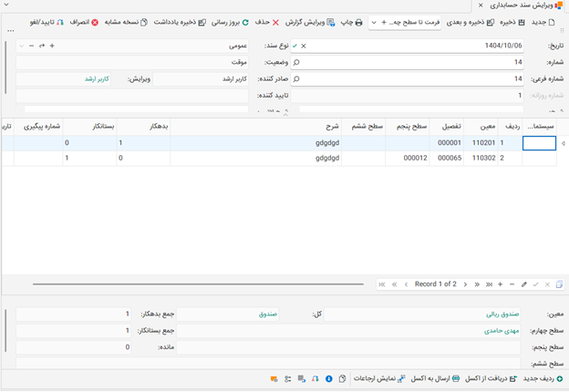Click the copy icon at navigator end

559,284
